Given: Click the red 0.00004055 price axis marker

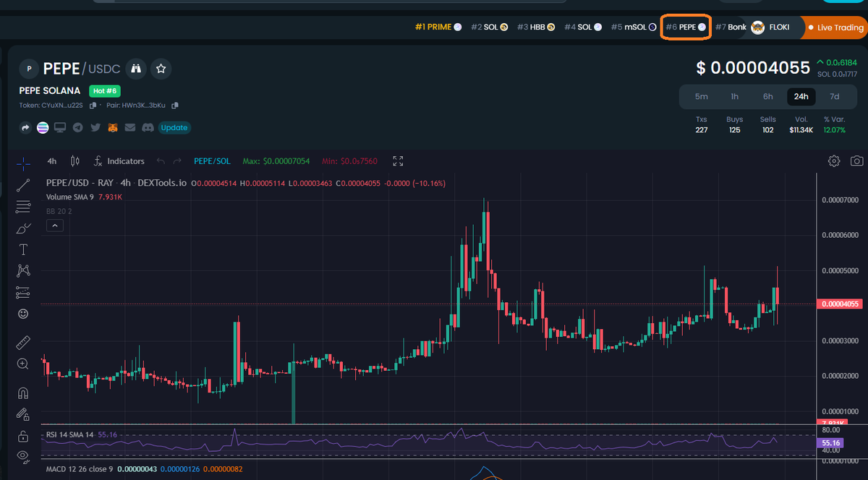Looking at the screenshot, I should [x=839, y=304].
